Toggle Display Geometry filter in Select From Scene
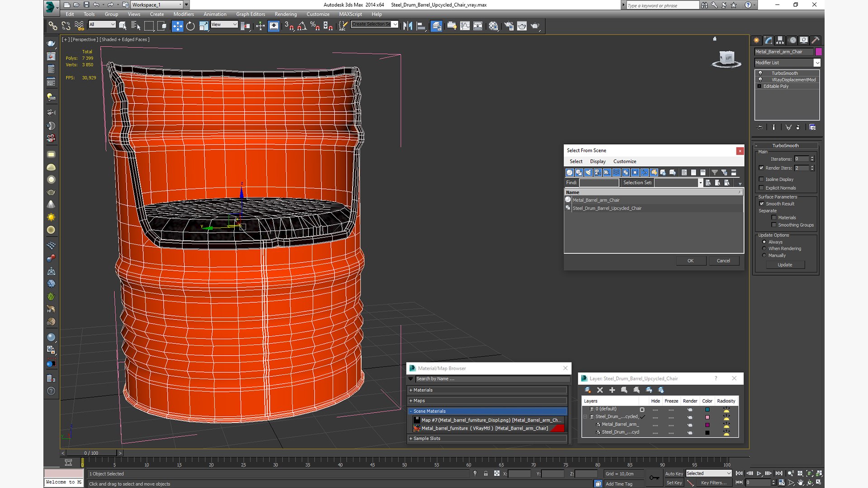868x488 pixels. coord(570,172)
